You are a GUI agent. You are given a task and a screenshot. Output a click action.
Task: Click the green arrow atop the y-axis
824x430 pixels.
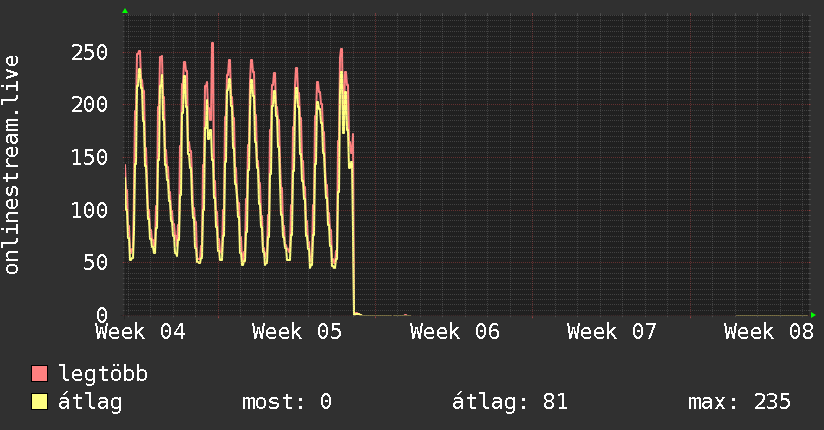click(x=125, y=11)
